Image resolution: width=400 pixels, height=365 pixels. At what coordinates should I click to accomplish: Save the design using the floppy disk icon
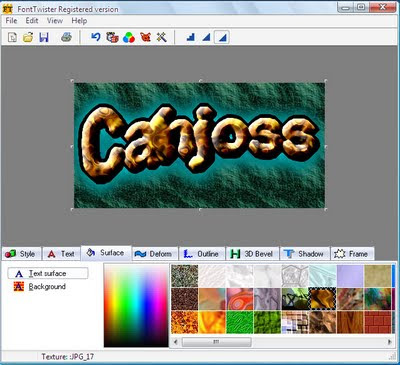point(44,37)
